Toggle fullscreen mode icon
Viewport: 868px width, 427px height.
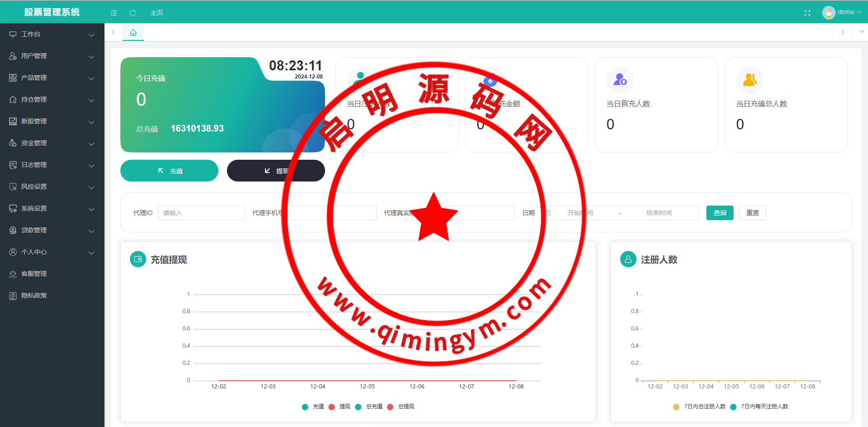[x=807, y=13]
